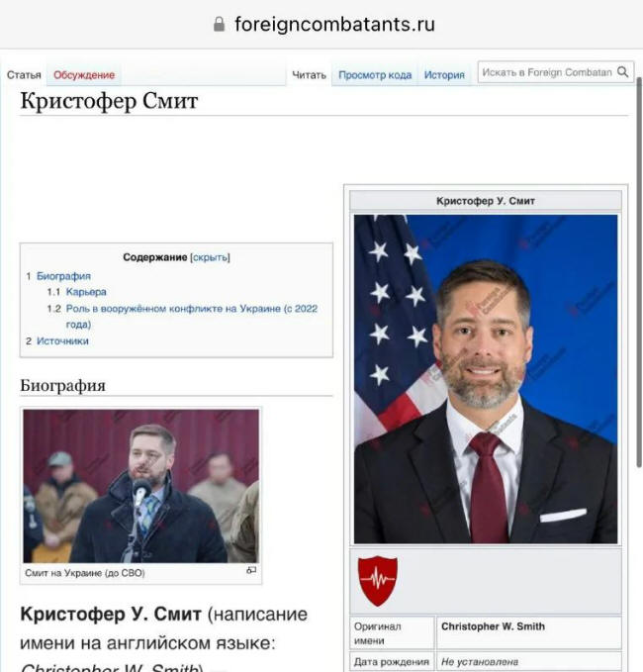Click the foreigncombatants.ru address bar

[x=324, y=24]
